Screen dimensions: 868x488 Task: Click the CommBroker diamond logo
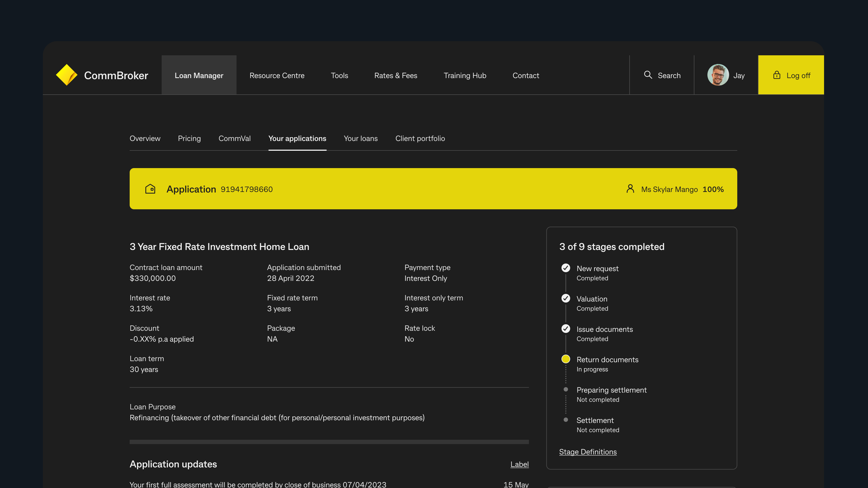click(67, 75)
